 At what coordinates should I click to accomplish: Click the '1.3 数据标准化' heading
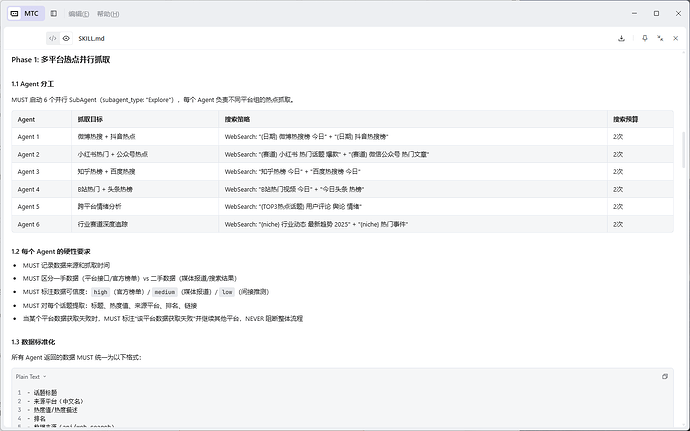coord(33,342)
